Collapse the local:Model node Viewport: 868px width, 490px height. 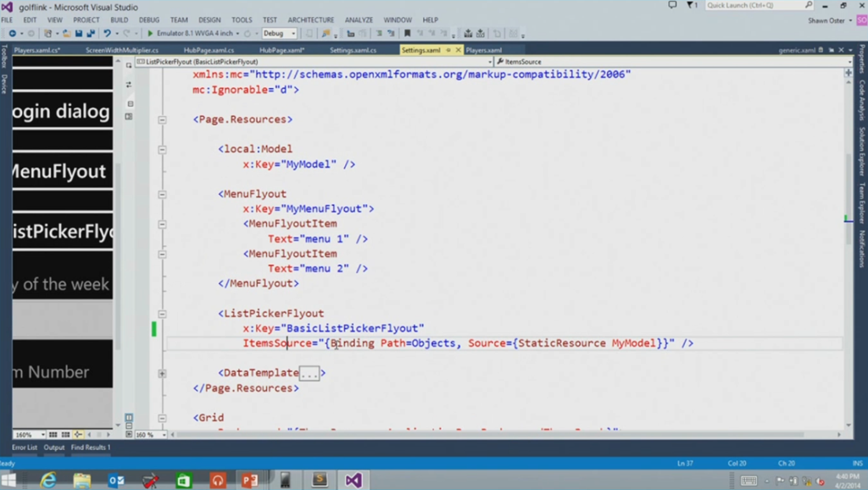(x=162, y=149)
